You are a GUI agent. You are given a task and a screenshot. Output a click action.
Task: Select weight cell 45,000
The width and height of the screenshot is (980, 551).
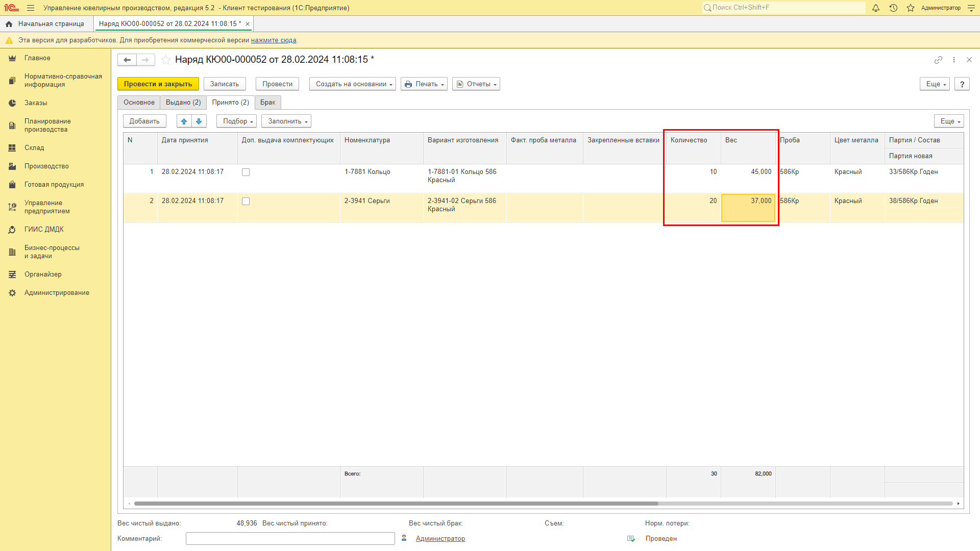tap(748, 179)
